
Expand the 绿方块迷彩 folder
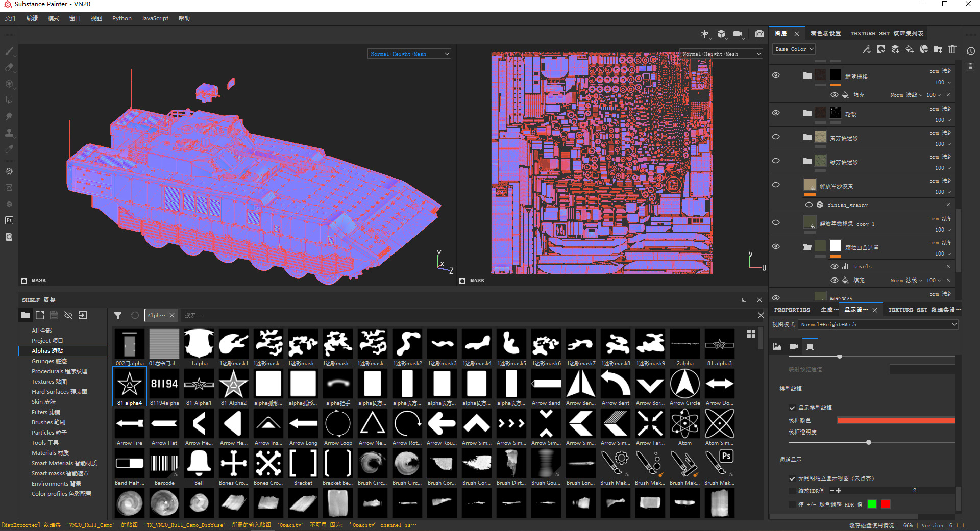click(807, 161)
